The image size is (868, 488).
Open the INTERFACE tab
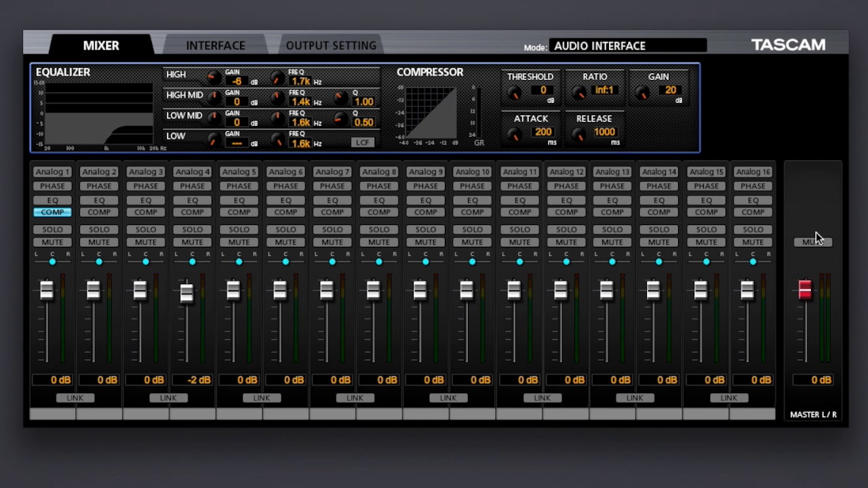[216, 45]
